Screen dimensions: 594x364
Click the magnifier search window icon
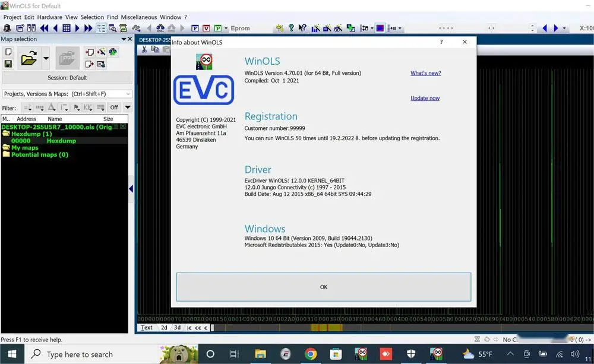coord(112,28)
